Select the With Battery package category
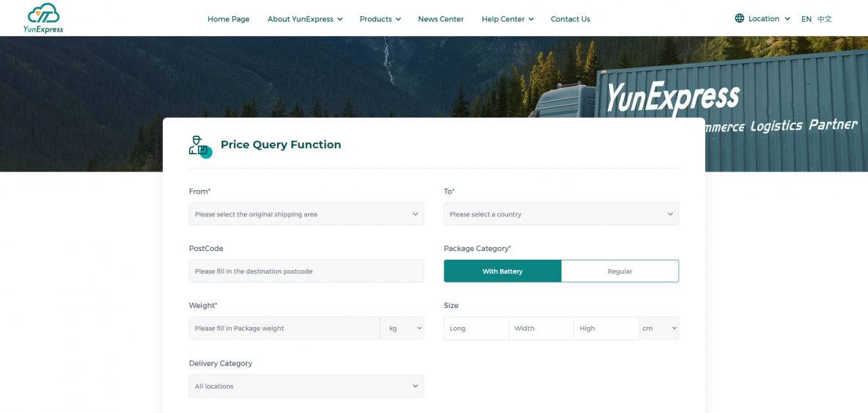 tap(502, 271)
